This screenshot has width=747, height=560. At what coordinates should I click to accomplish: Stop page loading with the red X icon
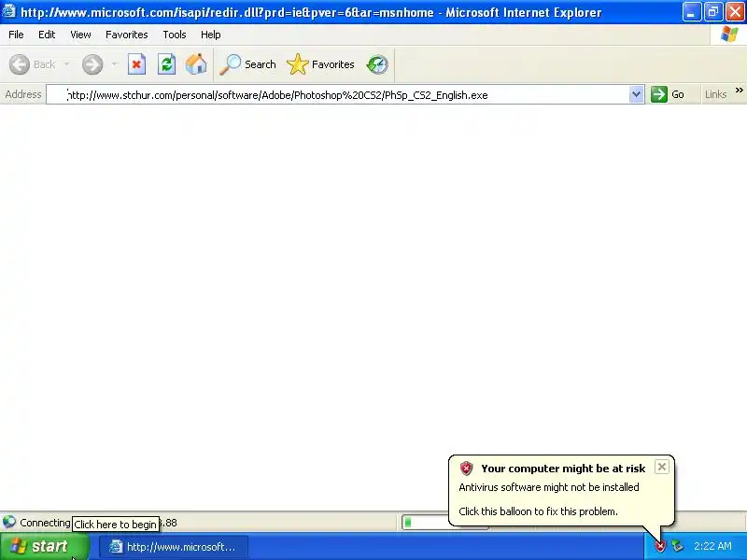[136, 64]
